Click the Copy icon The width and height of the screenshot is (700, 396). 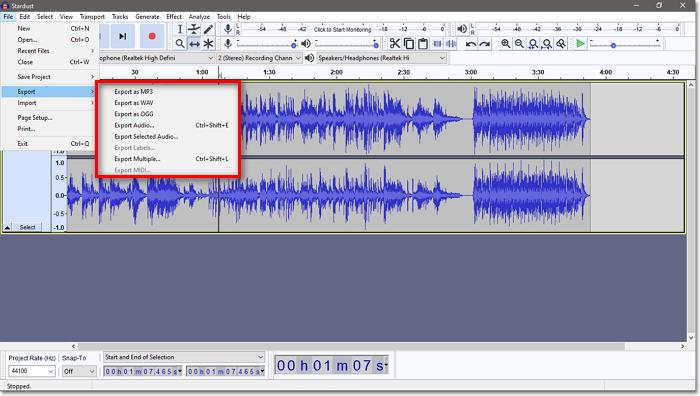coord(408,43)
